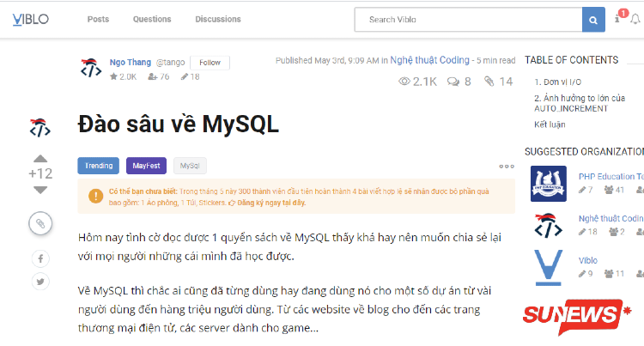This screenshot has width=644, height=346.
Task: Click the @tango username
Action: click(x=171, y=63)
